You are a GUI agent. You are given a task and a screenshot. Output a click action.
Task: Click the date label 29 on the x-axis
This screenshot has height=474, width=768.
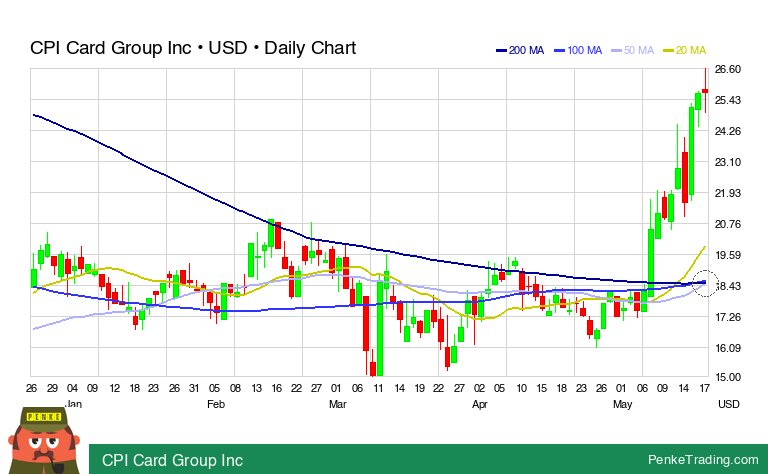[52, 388]
